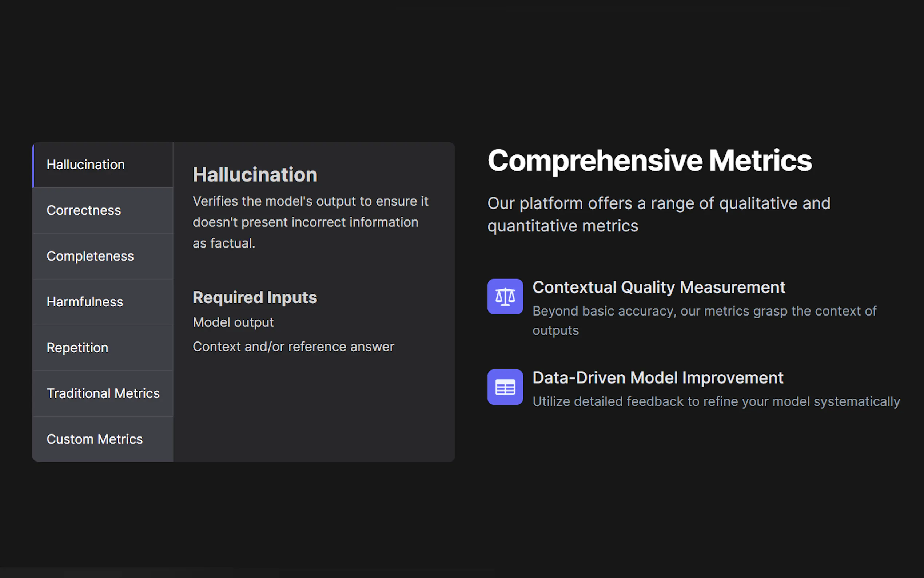The image size is (924, 578).
Task: Click the Contextual Quality Measurement title
Action: click(658, 288)
